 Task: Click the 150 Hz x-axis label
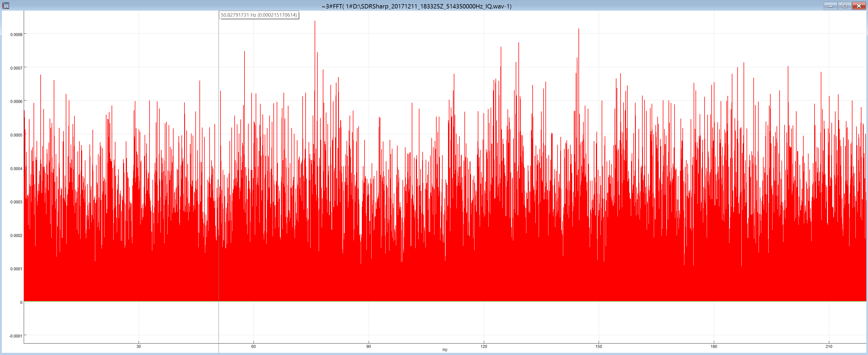pyautogui.click(x=598, y=346)
